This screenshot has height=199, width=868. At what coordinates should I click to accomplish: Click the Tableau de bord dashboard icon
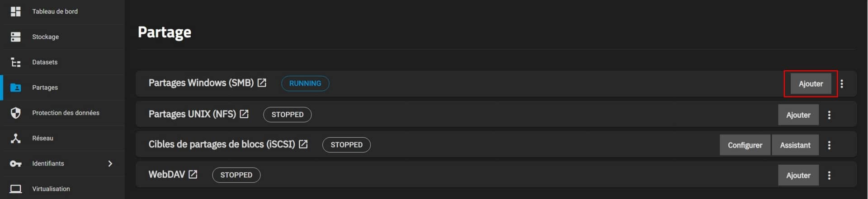16,11
